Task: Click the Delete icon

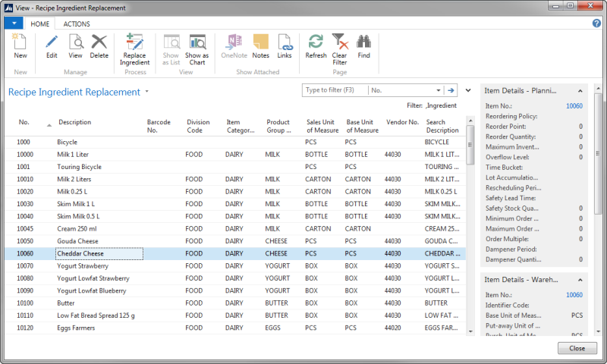Action: (x=99, y=46)
